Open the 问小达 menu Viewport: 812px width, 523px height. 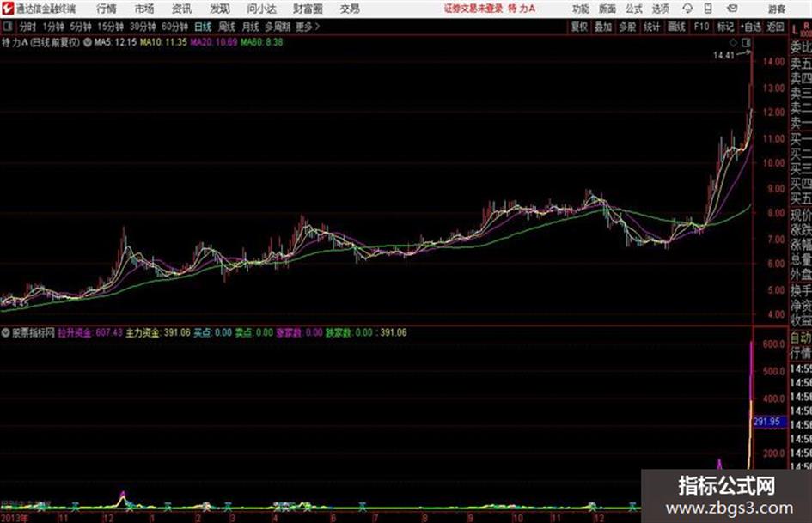[261, 9]
